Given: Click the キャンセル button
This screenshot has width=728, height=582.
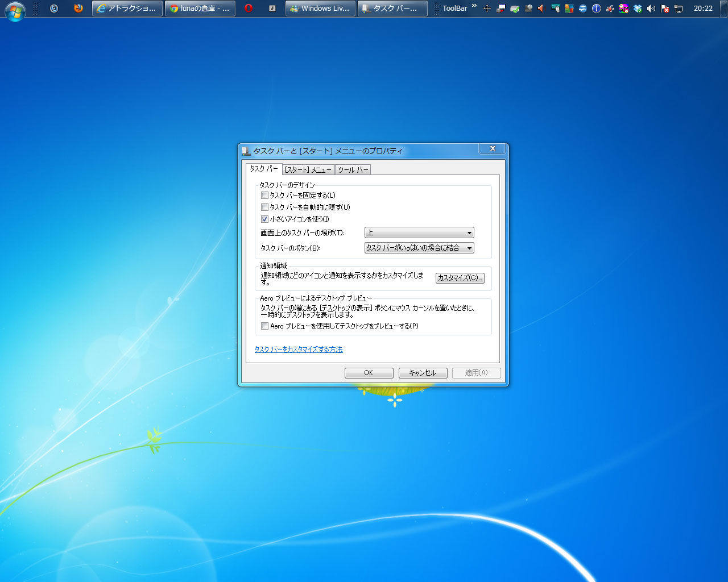Looking at the screenshot, I should coord(423,373).
